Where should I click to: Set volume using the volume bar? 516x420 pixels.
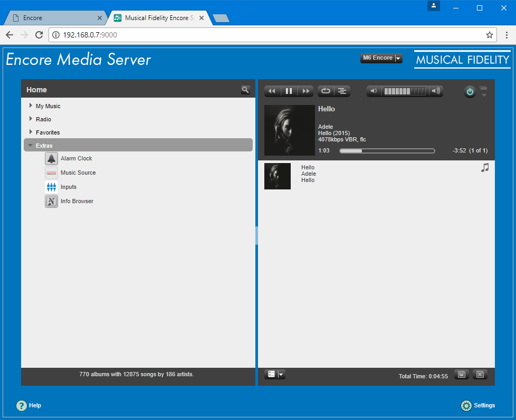(x=405, y=91)
